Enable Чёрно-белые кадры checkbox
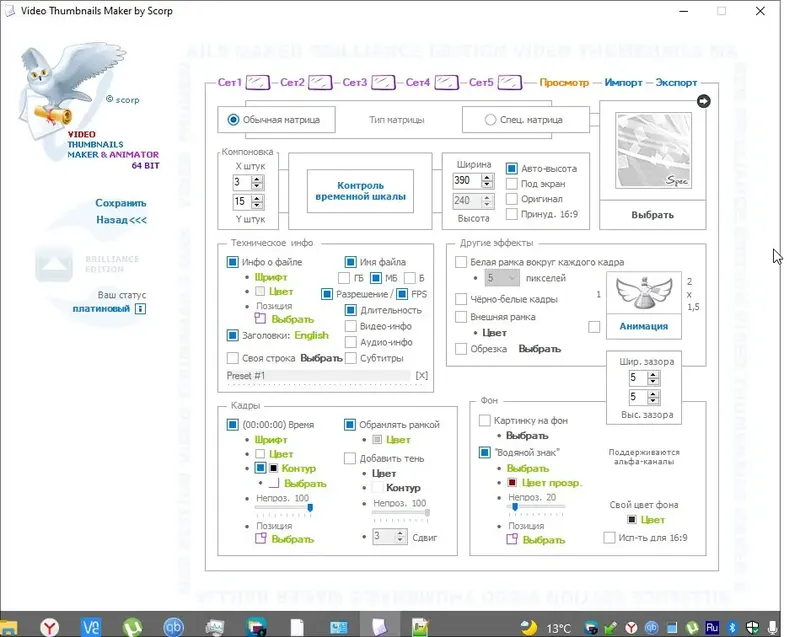Screen dimensions: 800x637 (x=461, y=299)
